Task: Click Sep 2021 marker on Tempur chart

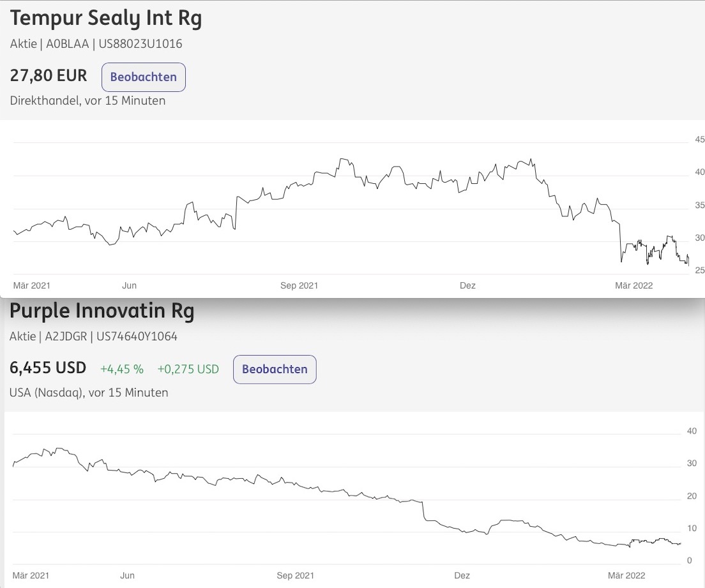Action: tap(299, 285)
